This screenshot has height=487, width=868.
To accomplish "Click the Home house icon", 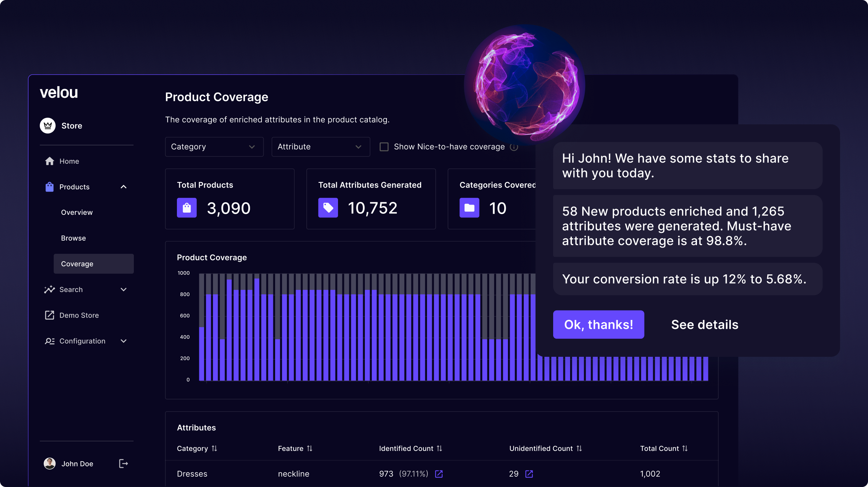I will tap(50, 161).
